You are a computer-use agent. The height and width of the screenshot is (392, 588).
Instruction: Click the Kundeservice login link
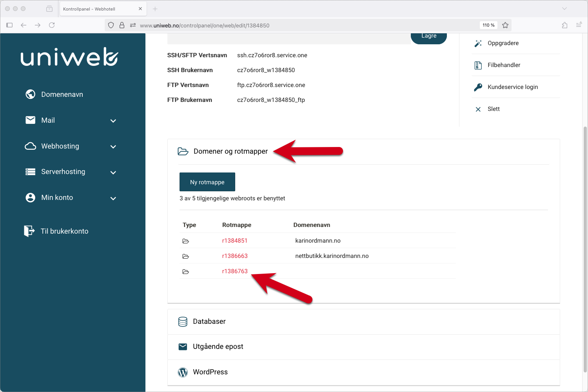coord(513,87)
